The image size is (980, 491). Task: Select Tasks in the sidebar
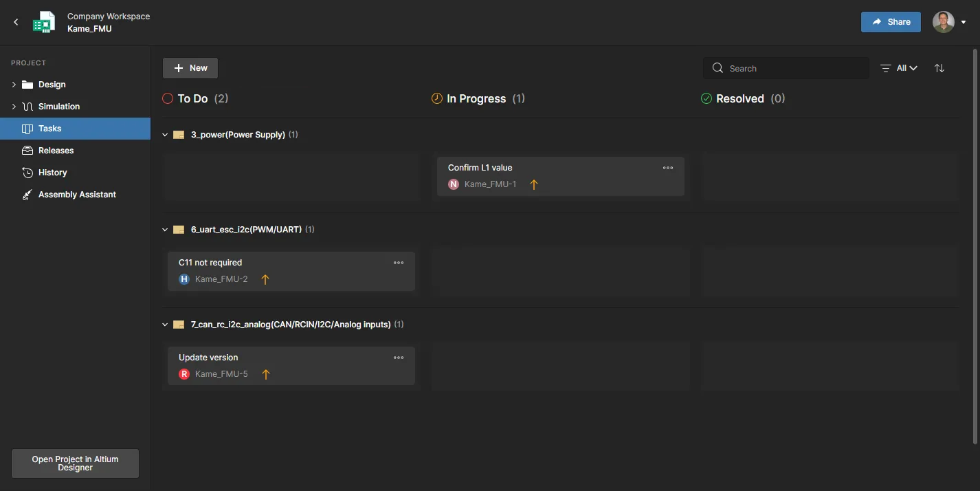click(75, 129)
